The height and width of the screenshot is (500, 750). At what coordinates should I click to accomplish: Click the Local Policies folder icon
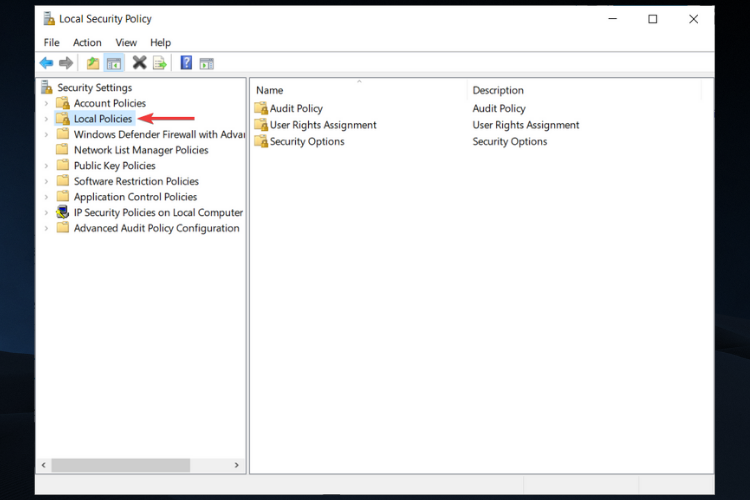point(63,119)
